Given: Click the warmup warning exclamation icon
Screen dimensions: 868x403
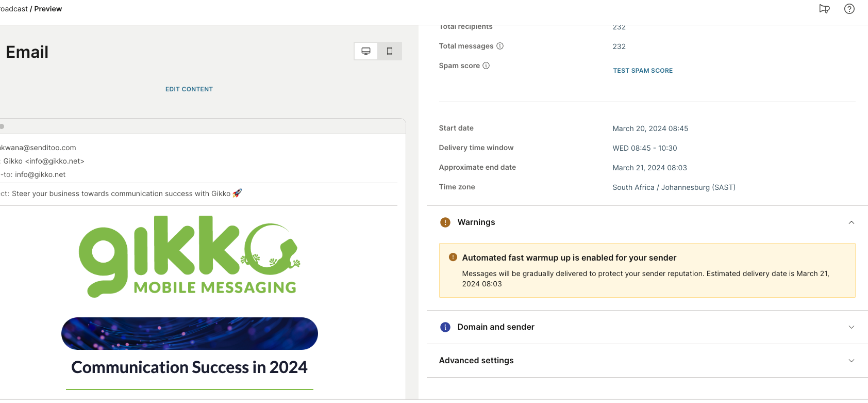Looking at the screenshot, I should point(453,257).
